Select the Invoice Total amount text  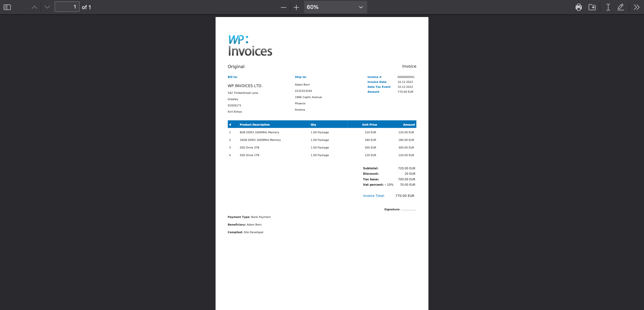(x=405, y=196)
